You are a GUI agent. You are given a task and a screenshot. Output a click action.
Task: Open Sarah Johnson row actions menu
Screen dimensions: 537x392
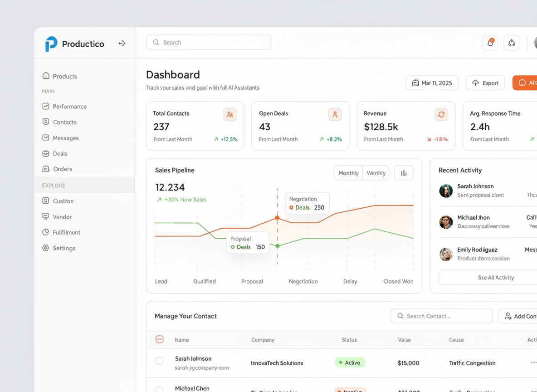533,363
